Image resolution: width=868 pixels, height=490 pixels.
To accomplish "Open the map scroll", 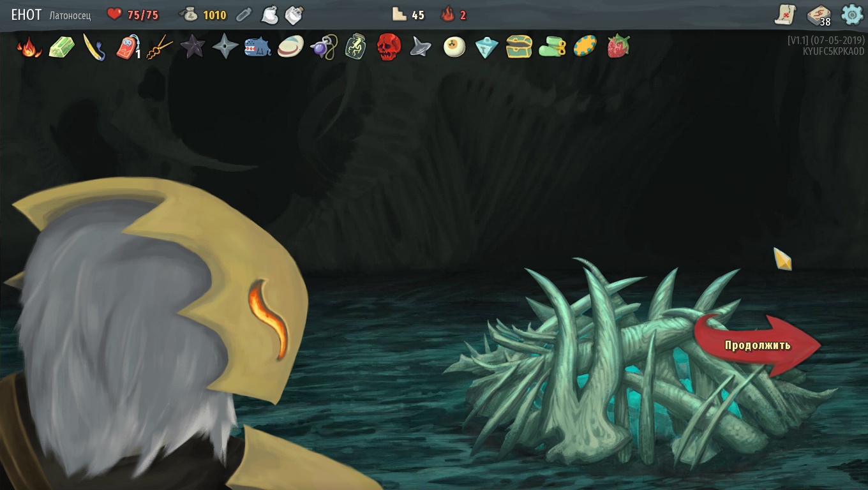I will 786,14.
